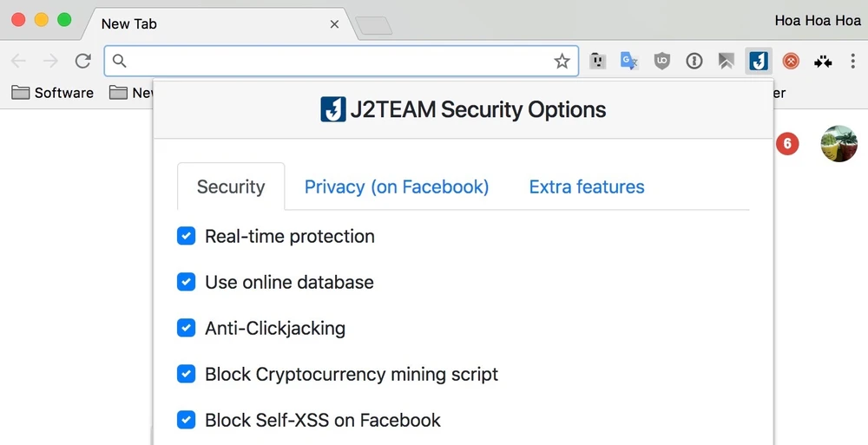Disable Anti-Clickjacking option

[x=186, y=328]
